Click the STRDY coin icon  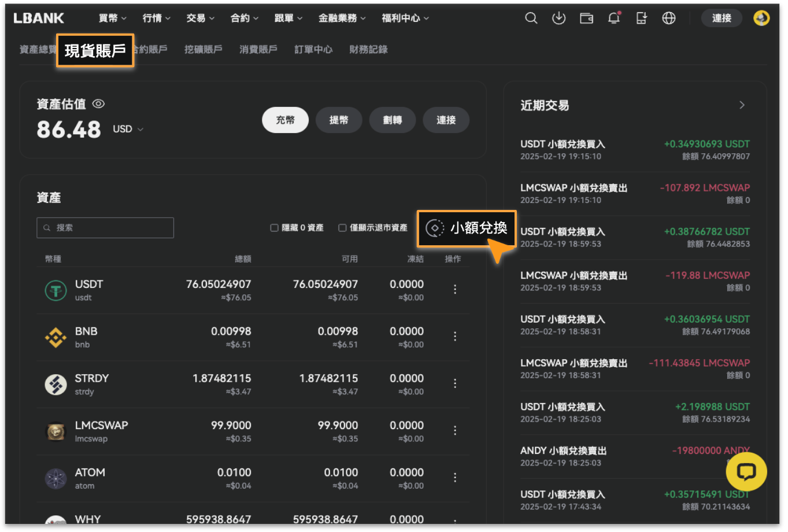[56, 384]
